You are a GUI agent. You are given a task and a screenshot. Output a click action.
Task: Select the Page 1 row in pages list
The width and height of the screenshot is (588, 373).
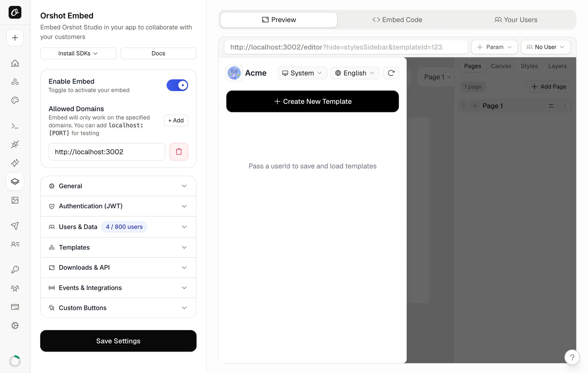[515, 106]
